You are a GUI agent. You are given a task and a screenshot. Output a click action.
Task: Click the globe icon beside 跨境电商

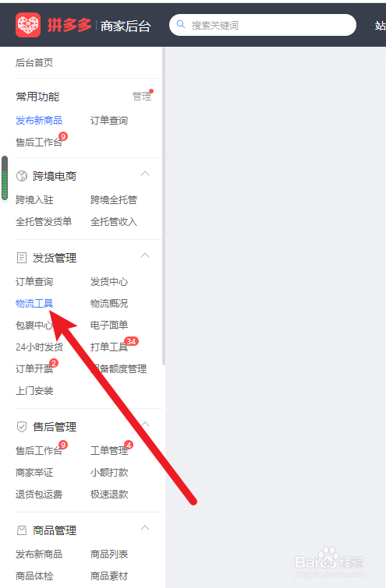click(x=22, y=176)
